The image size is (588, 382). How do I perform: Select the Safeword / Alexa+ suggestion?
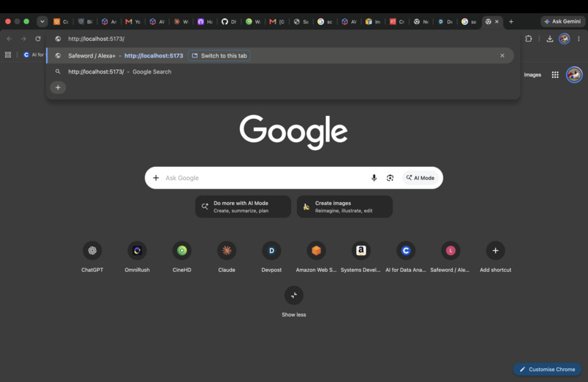[x=280, y=55]
